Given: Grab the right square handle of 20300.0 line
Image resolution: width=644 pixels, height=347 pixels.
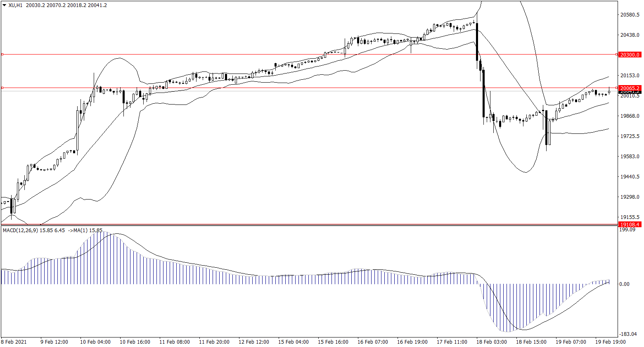Looking at the screenshot, I should (x=617, y=55).
